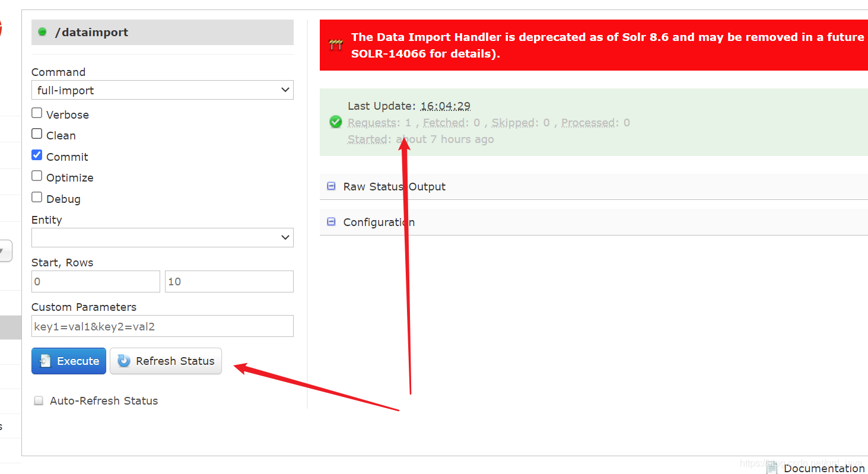Click the 'Requests: 1' status text
Viewport: 868px width, 474px height.
[380, 123]
